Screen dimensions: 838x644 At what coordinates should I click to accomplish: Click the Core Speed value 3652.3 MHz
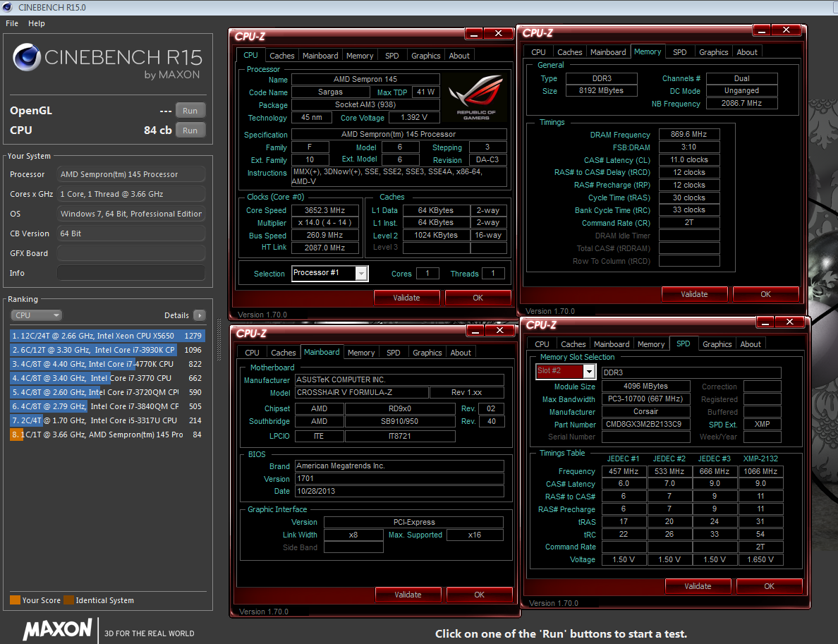pos(325,211)
